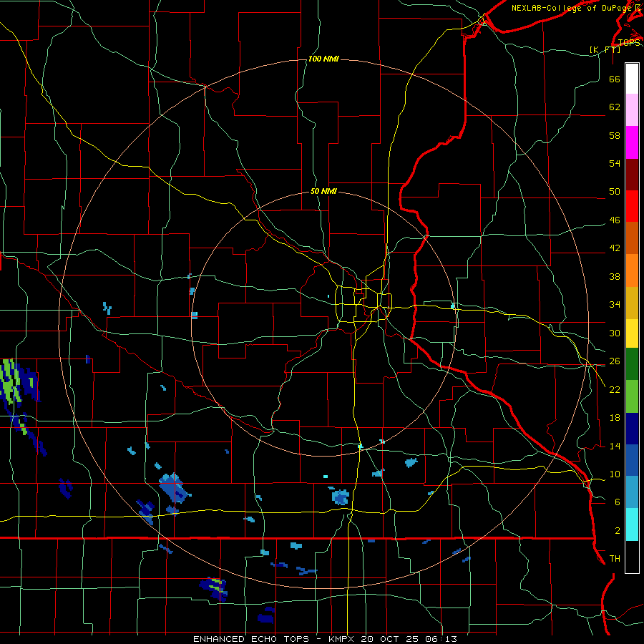Image resolution: width=644 pixels, height=644 pixels.
Task: Click the legend value 34
Action: click(x=615, y=305)
